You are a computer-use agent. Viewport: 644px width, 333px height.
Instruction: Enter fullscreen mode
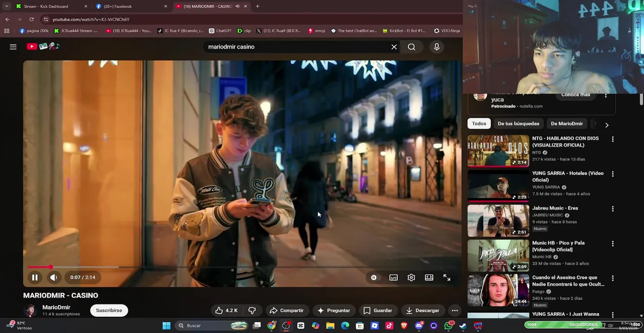point(447,277)
